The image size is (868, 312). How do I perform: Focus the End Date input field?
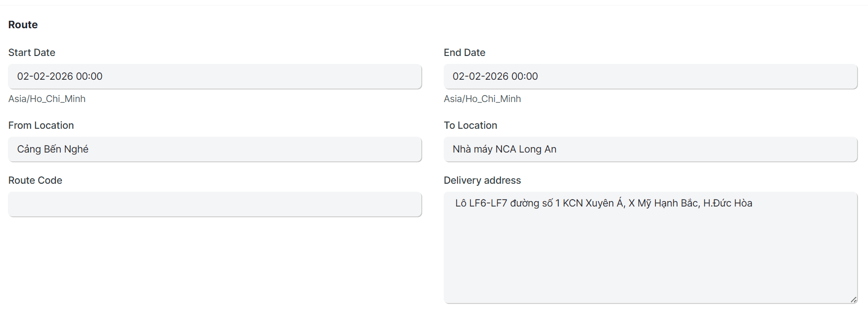[650, 76]
